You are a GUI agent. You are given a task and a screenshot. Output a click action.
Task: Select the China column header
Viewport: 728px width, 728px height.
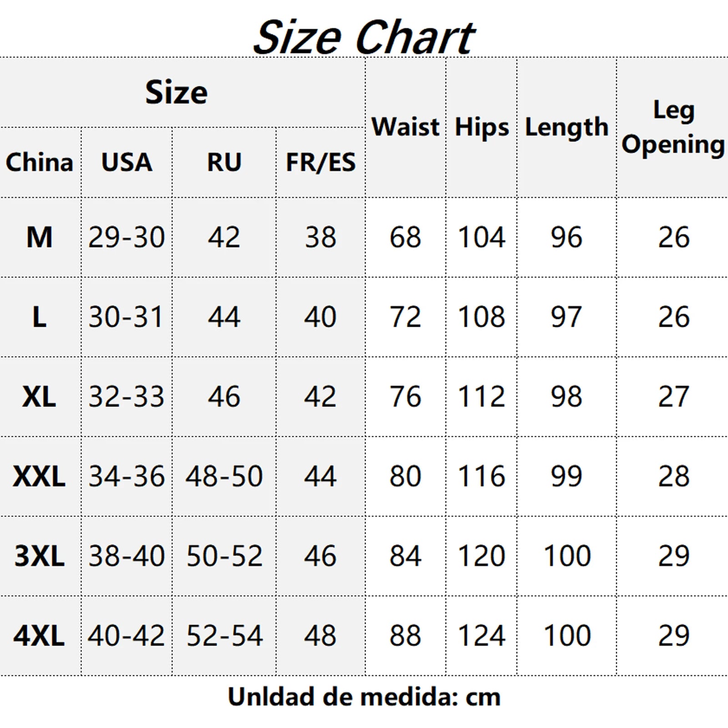40,162
